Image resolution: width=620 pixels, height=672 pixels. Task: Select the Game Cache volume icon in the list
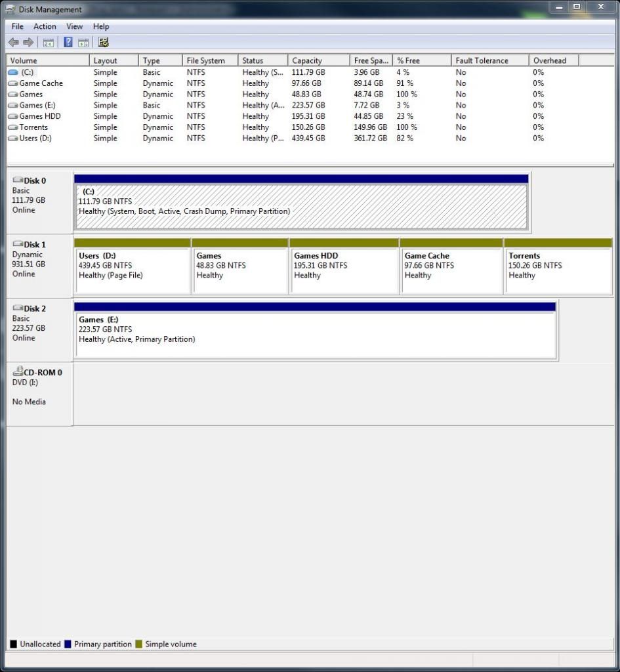[x=13, y=83]
